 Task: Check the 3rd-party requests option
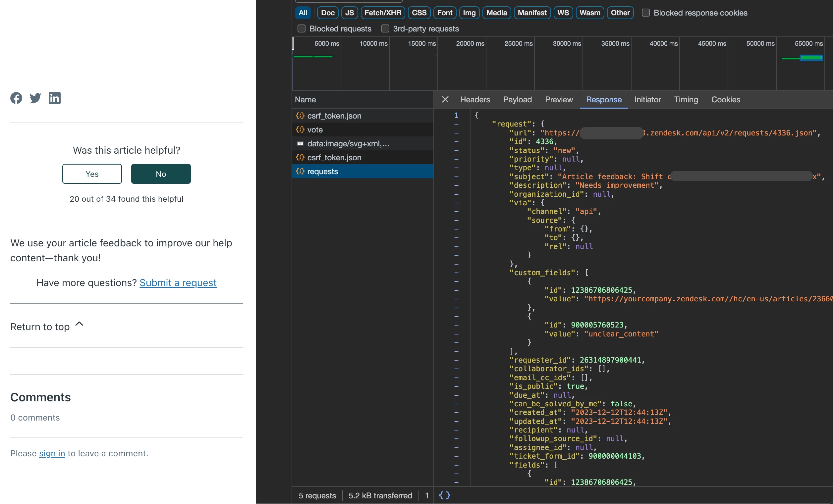[x=385, y=29]
